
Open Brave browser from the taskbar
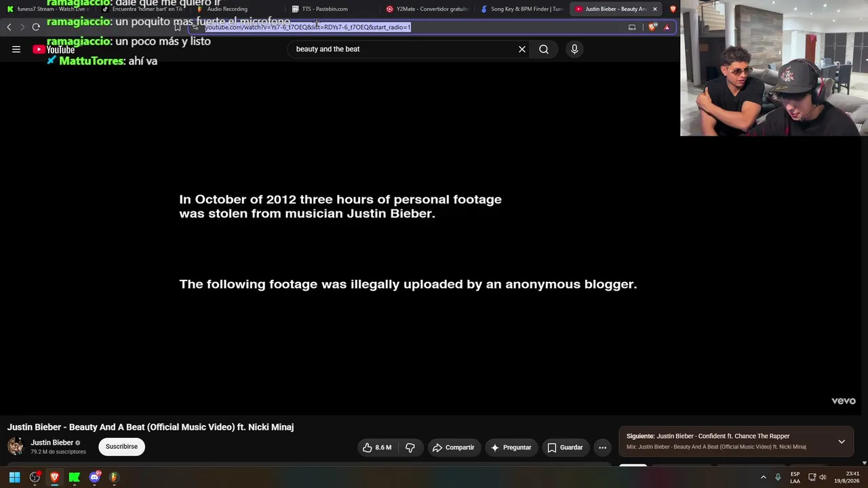55,477
